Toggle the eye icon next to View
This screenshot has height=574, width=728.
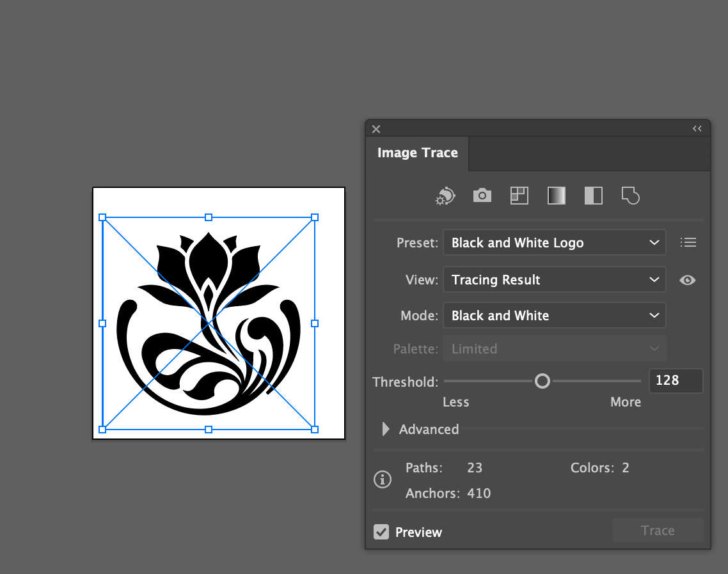(x=688, y=280)
